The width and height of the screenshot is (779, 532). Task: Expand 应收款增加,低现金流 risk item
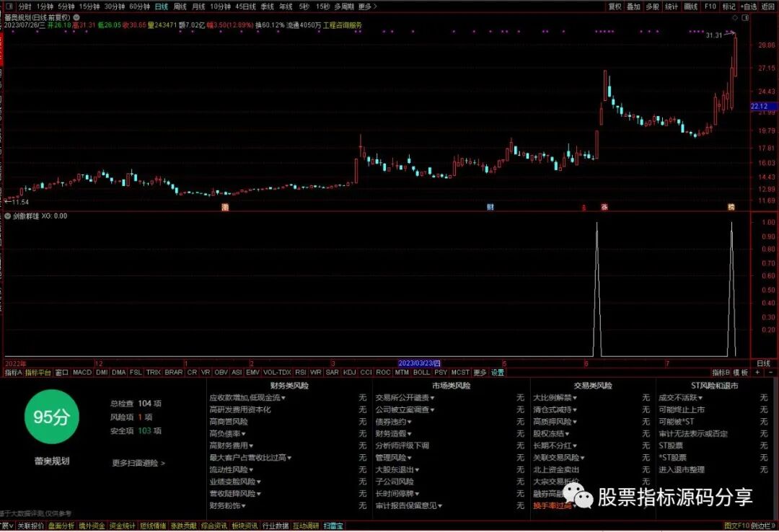tap(247, 398)
